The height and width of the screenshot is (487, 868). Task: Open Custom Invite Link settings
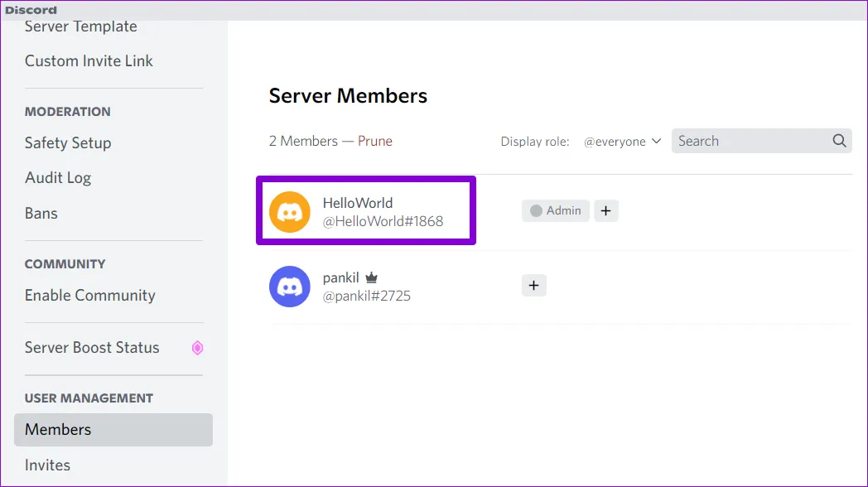pos(89,61)
